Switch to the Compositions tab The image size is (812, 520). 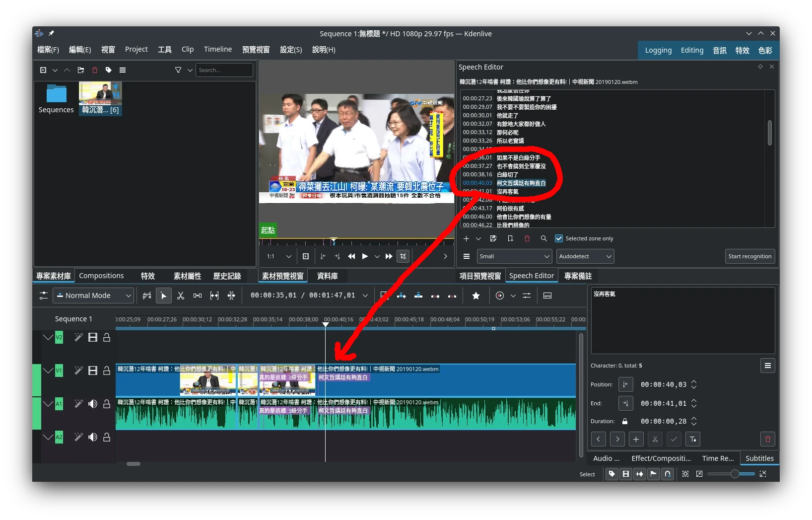[x=101, y=276]
